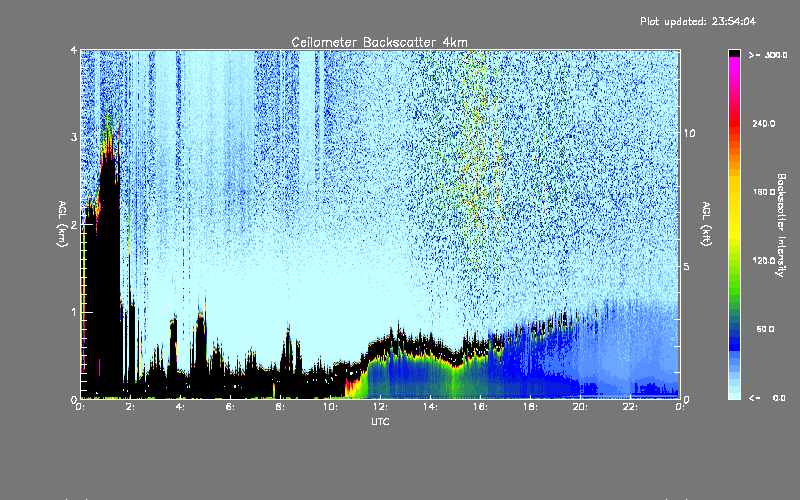Click the "Backscatter Intensity" colorbar label
The width and height of the screenshot is (800, 500).
click(x=781, y=225)
